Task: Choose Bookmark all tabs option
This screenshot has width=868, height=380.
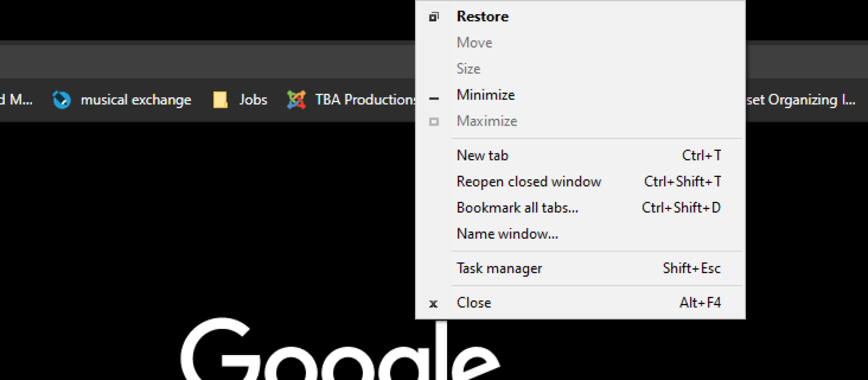Action: [x=580, y=207]
